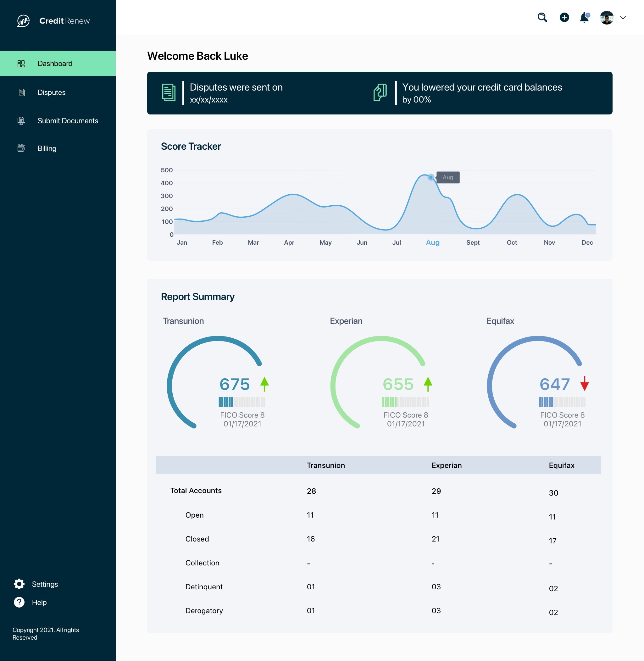Click the Score Tracker heading
Image resolution: width=644 pixels, height=661 pixels.
191,146
